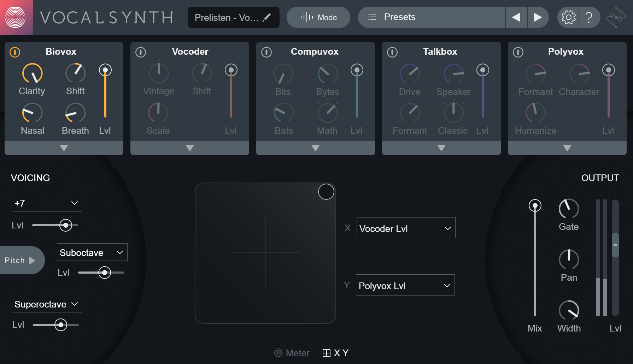Click the Polyvox Formant knob
633x364 pixels.
[x=536, y=74]
